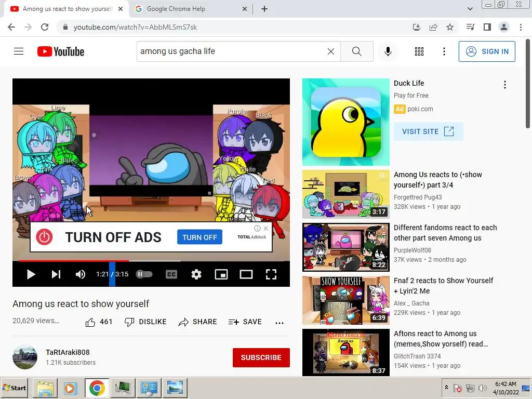Skip to next video

56,274
